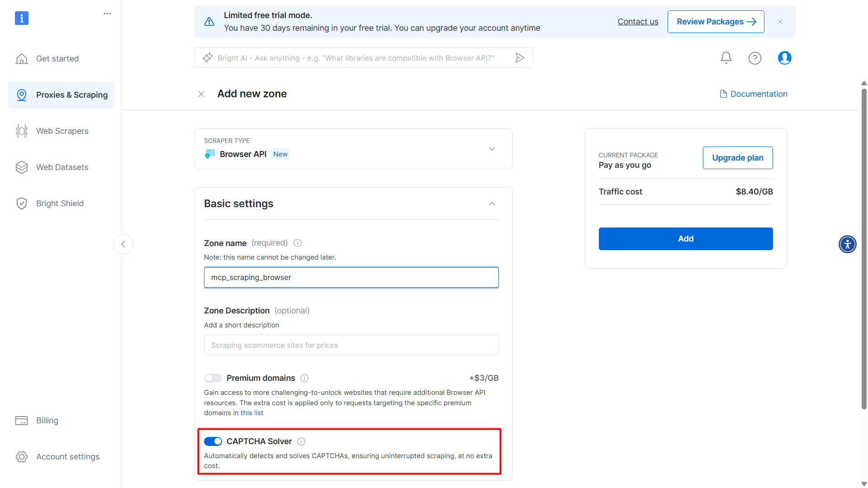Screen dimensions: 868x488
Task: Select the Web Datasets icon
Action: (x=22, y=167)
